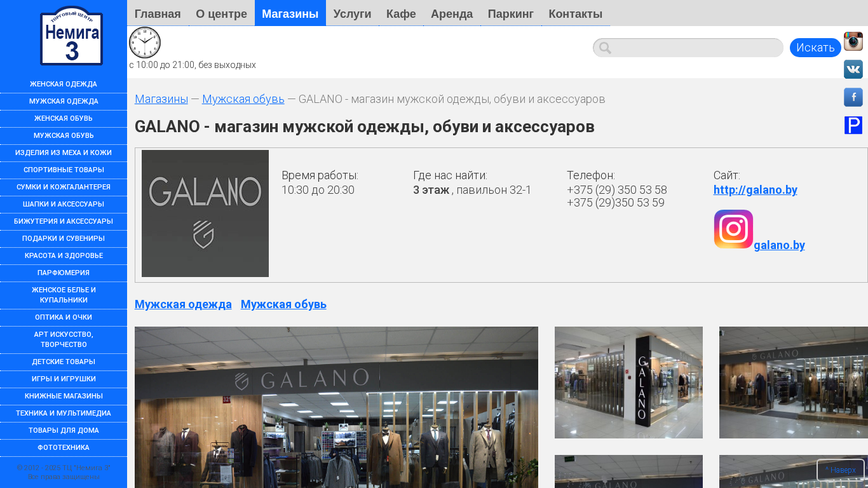
Task: Click the page heading GALANO - магазин мужской одежды
Action: point(365,127)
